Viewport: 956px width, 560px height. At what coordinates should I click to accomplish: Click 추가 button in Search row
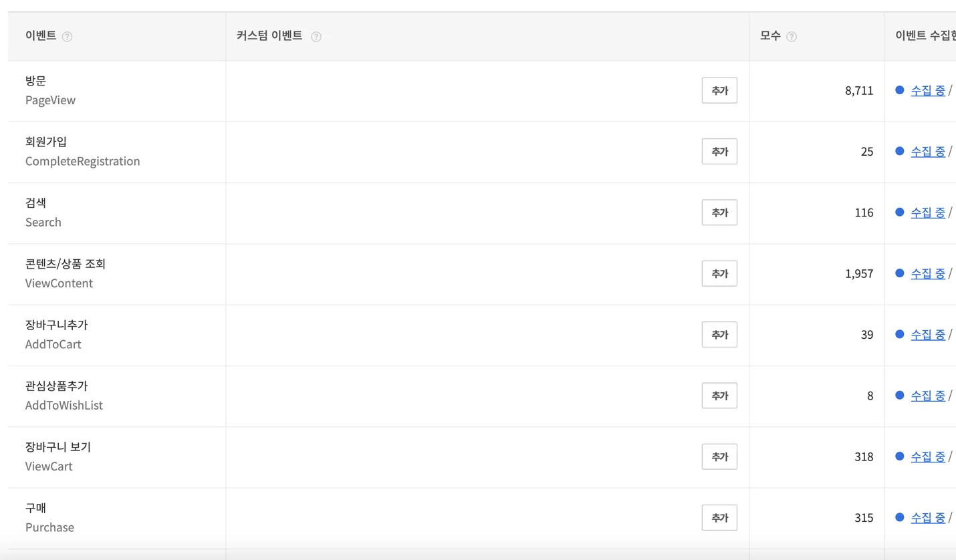(x=719, y=213)
